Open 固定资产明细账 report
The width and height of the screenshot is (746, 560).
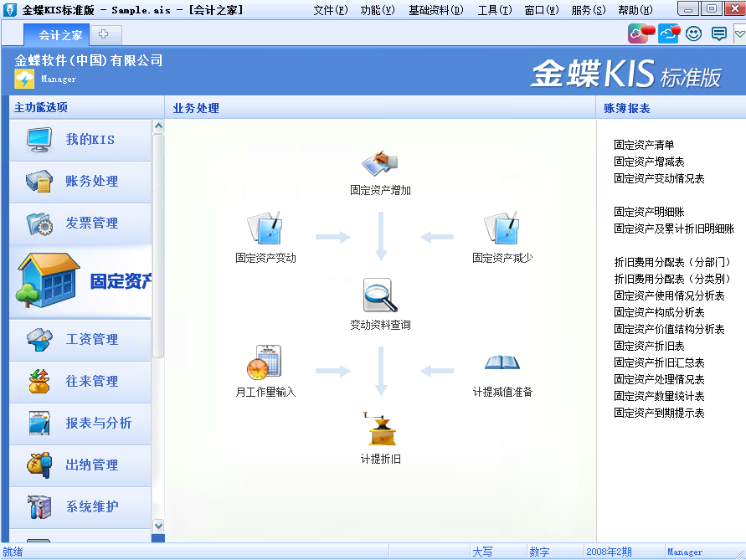coord(649,212)
